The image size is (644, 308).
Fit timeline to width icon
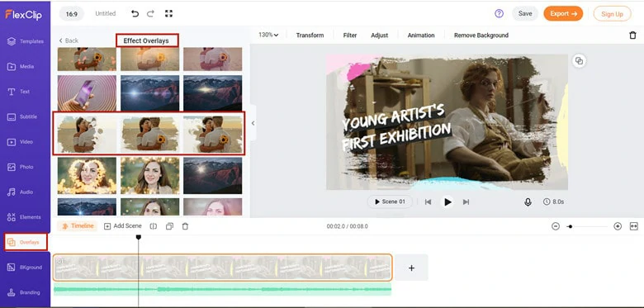pos(634,226)
